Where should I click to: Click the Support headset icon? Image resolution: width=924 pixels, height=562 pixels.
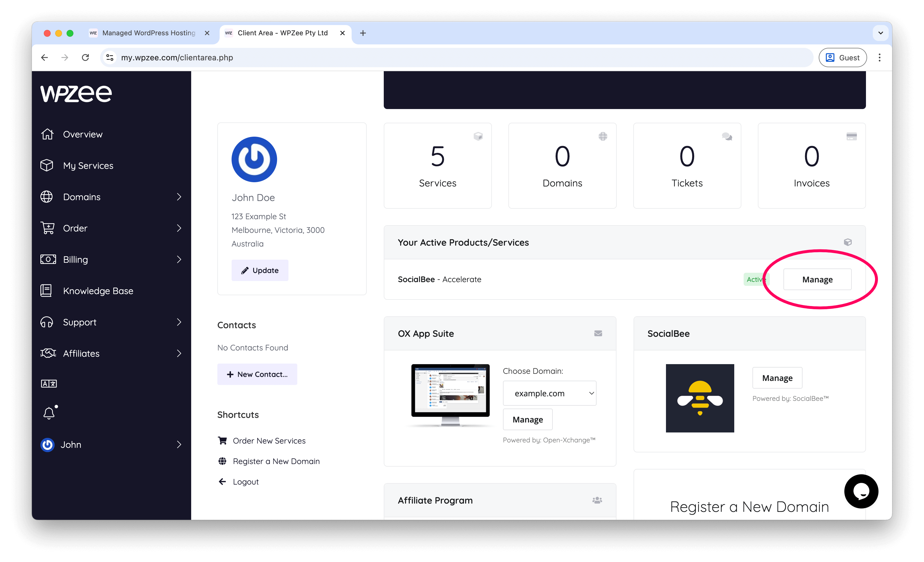coord(47,322)
